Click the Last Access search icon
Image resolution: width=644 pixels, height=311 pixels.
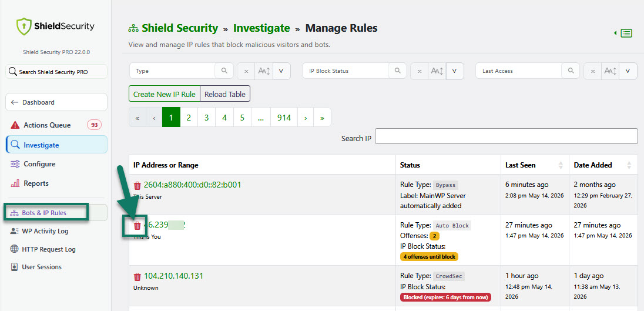pyautogui.click(x=571, y=71)
